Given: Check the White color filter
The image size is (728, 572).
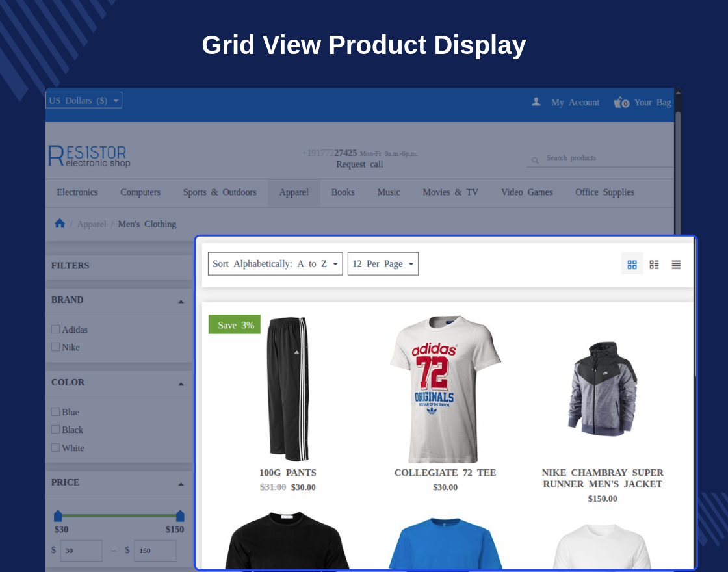Looking at the screenshot, I should point(55,448).
